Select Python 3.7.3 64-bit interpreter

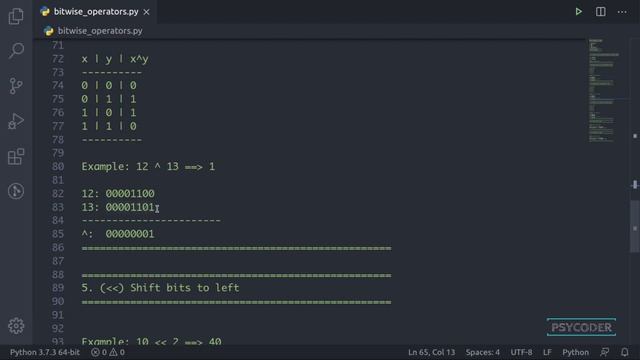pyautogui.click(x=45, y=352)
